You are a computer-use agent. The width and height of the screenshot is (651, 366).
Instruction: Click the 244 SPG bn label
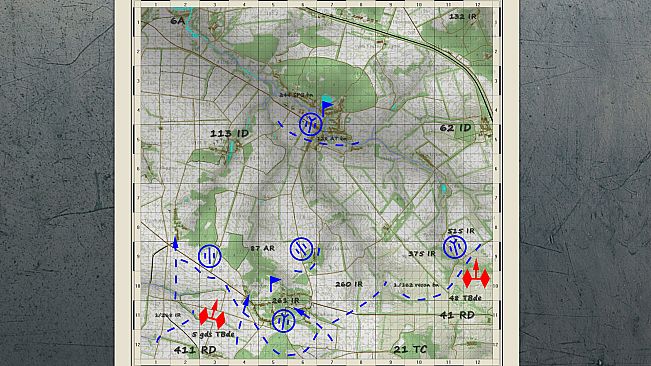[296, 95]
